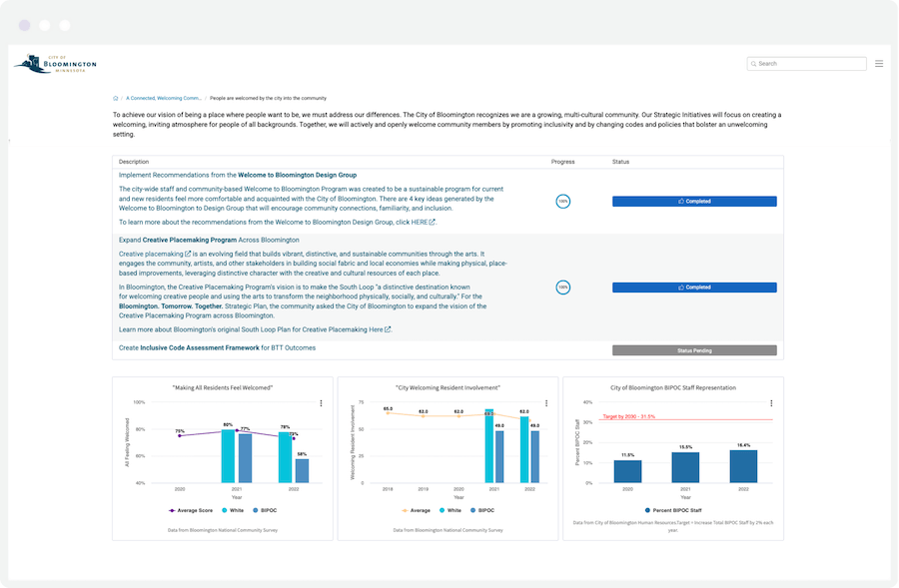Open Bloomington's original South Loop Plan 'Here' link

376,327
